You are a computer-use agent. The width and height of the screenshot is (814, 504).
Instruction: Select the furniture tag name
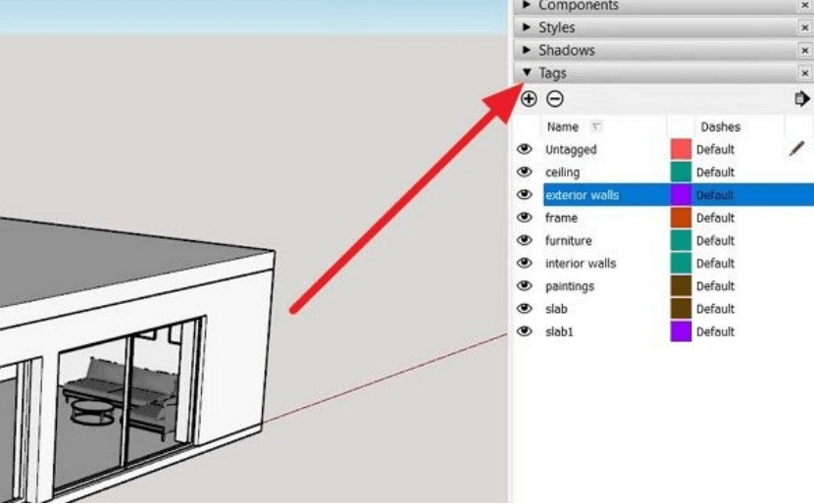(x=569, y=241)
